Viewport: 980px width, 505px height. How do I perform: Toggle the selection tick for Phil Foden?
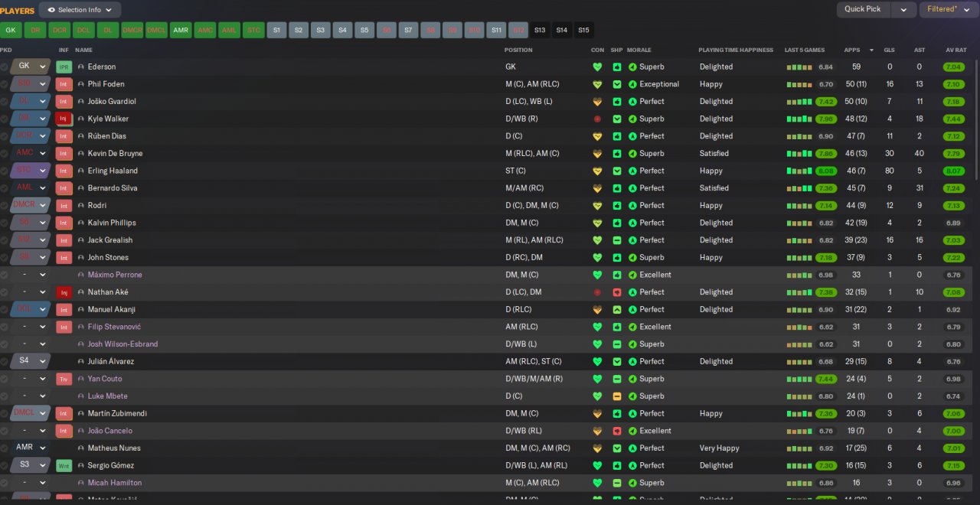coord(5,84)
